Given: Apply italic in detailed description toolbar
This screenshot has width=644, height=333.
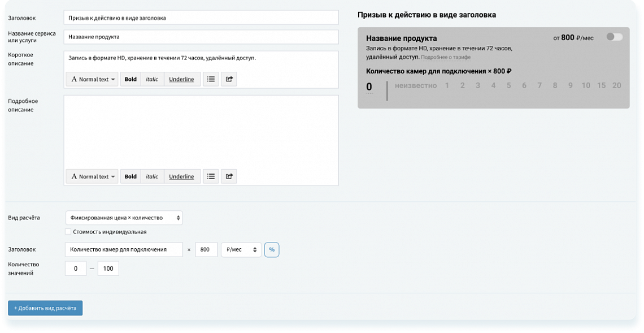Looking at the screenshot, I should [x=152, y=176].
